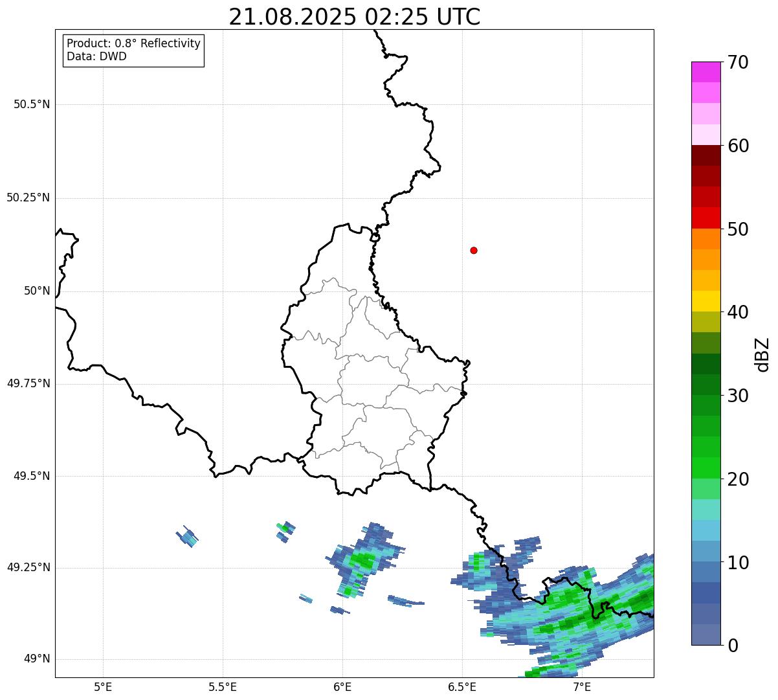Click the '49.5°N' latitude label

pyautogui.click(x=32, y=476)
